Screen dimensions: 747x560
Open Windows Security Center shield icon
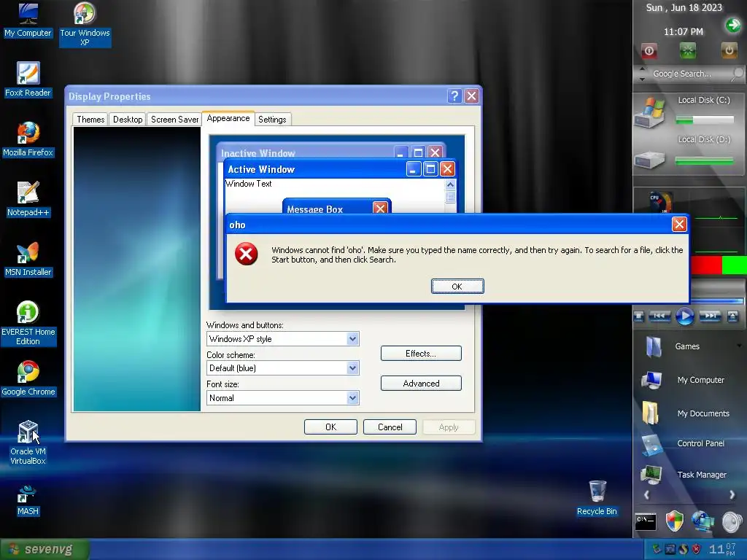[674, 521]
